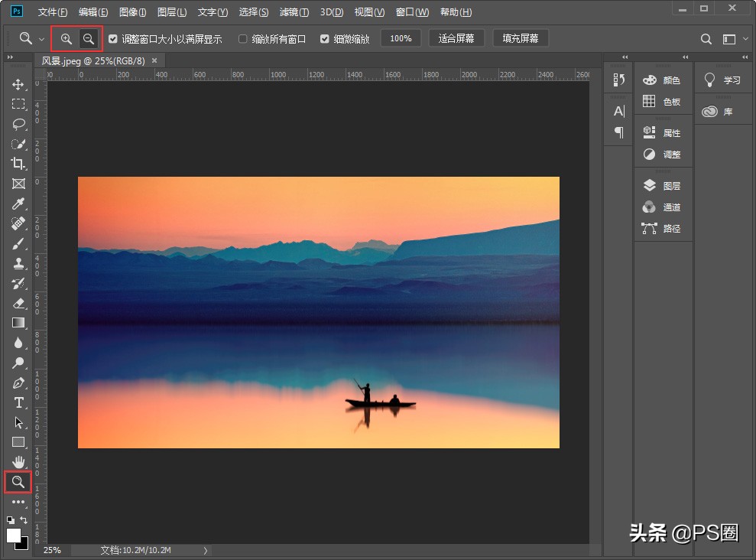Expand the status bar info arrow
Image resolution: width=756 pixels, height=560 pixels.
[x=204, y=550]
